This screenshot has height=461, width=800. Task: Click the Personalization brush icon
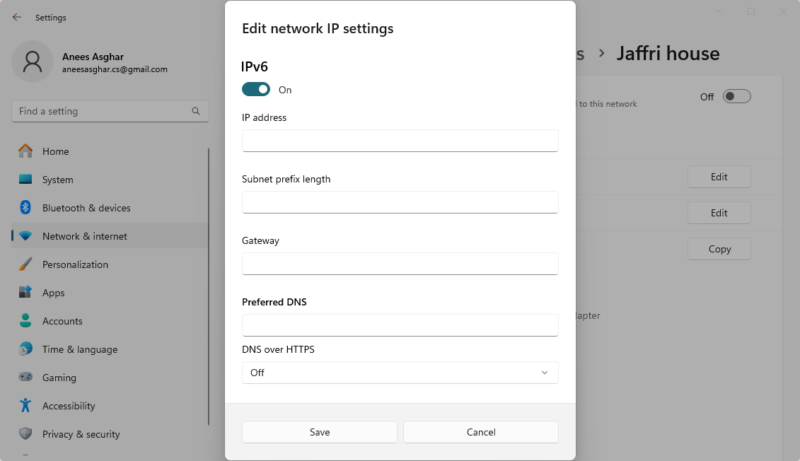click(25, 264)
